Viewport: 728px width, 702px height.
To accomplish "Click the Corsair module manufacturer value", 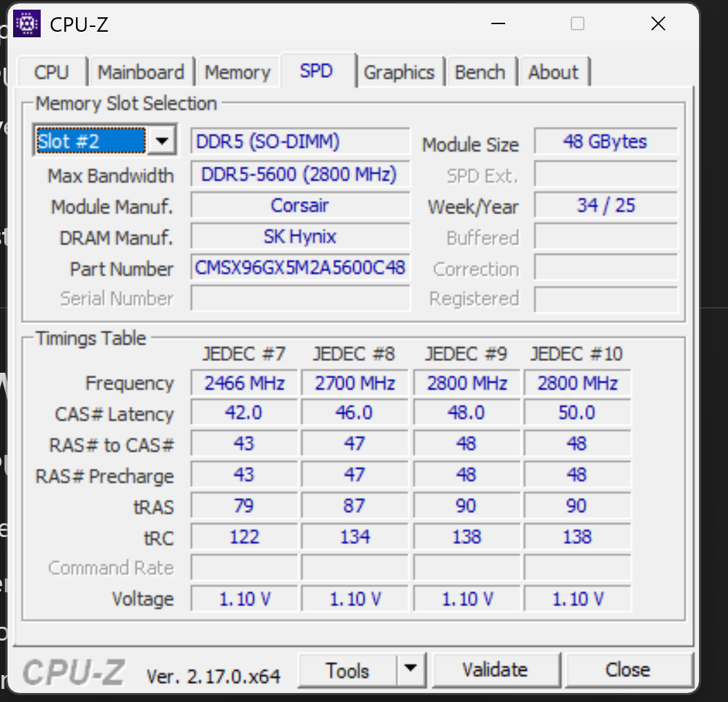I will [x=300, y=205].
